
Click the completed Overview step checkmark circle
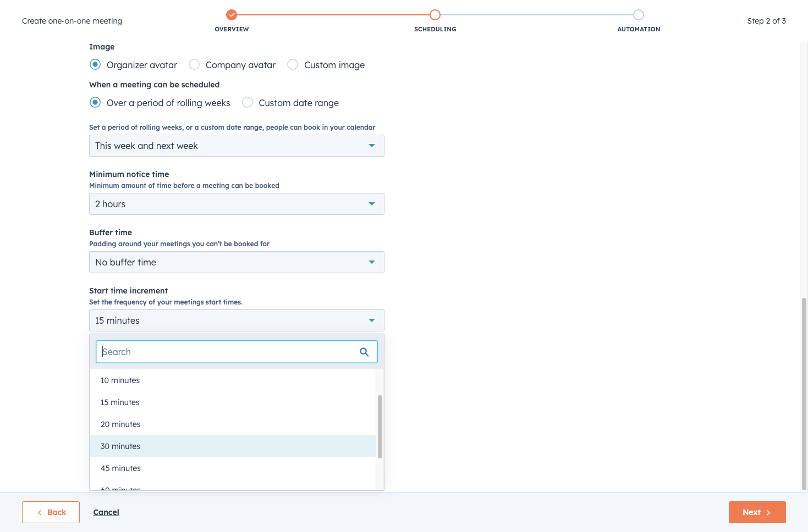(x=232, y=15)
